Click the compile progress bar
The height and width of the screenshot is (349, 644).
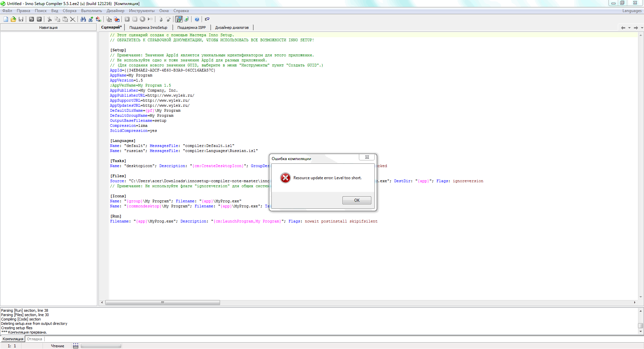point(101,346)
